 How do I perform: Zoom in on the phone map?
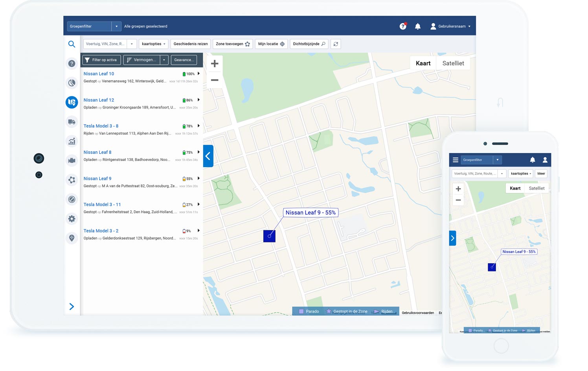[x=458, y=189]
